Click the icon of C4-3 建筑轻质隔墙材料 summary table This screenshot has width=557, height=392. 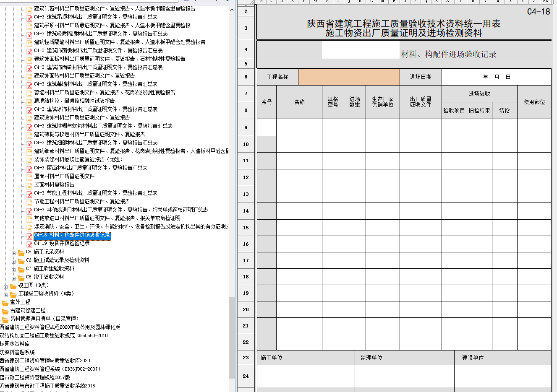pos(29,35)
